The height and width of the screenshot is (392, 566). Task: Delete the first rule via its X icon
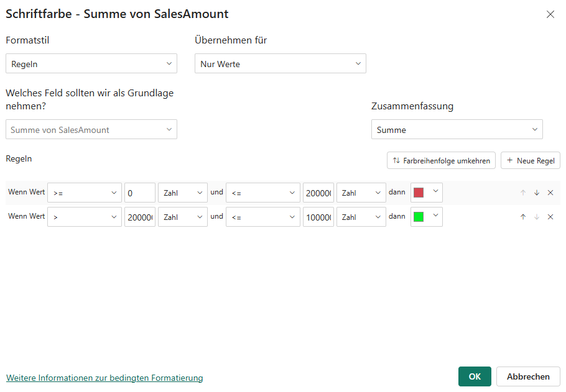550,193
